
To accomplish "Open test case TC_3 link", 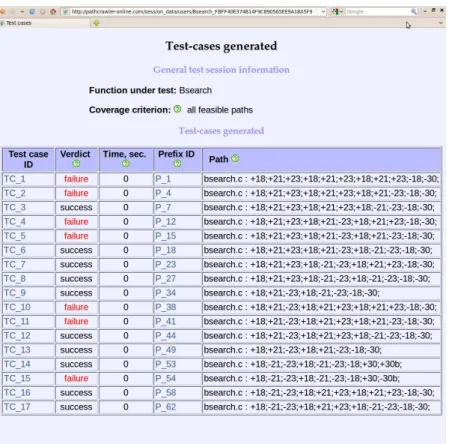I will pyautogui.click(x=14, y=207).
